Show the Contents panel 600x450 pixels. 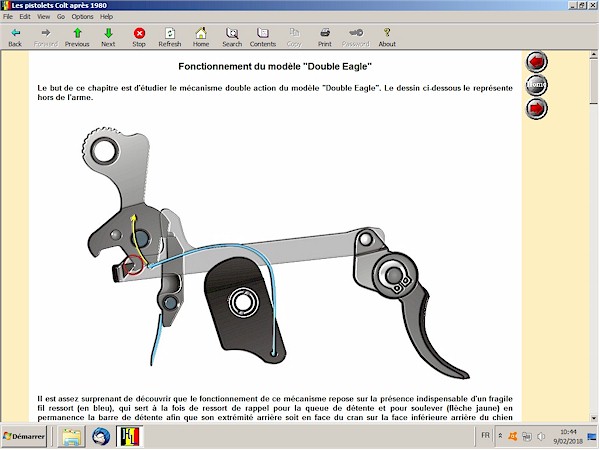(x=263, y=37)
